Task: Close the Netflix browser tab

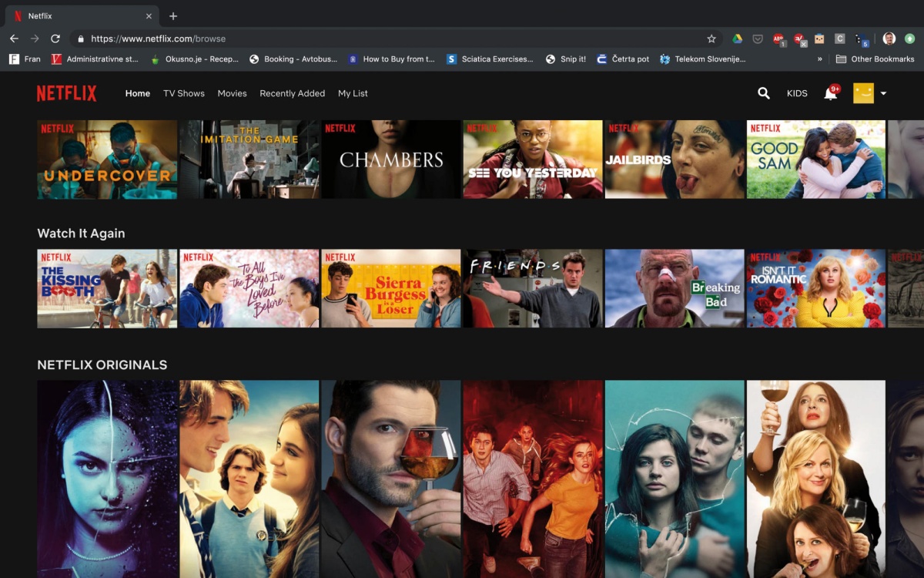Action: 149,15
